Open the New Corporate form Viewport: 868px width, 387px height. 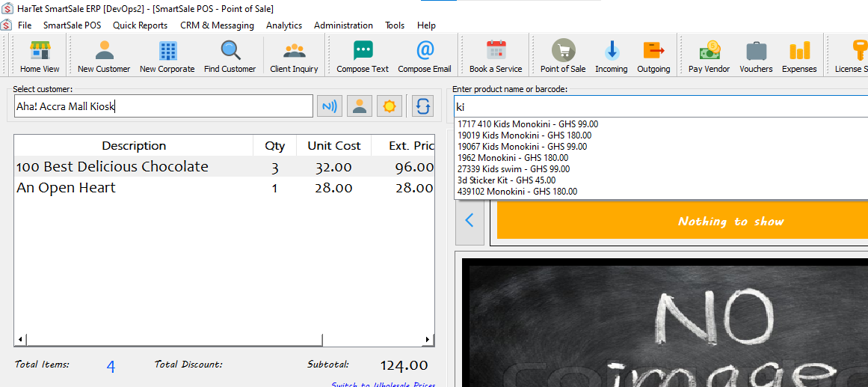coord(167,56)
